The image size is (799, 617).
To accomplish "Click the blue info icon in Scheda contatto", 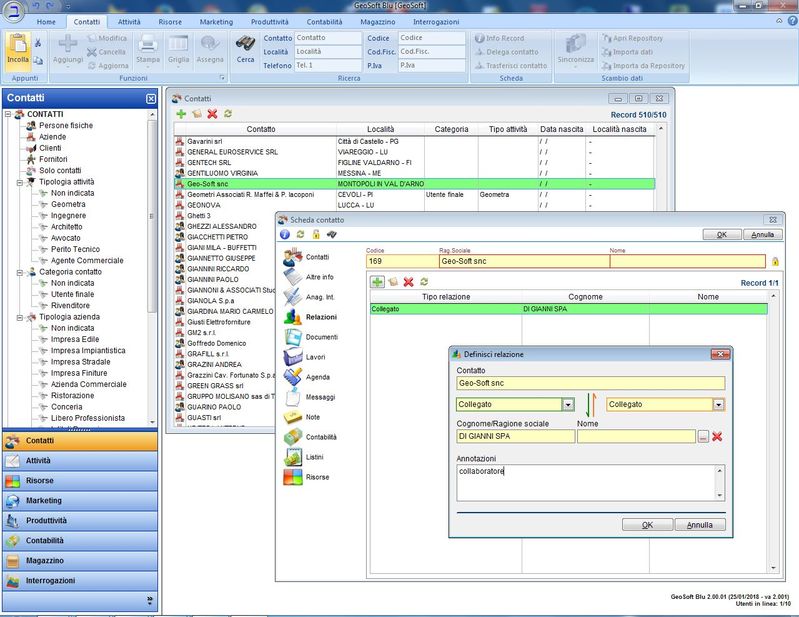I will [x=285, y=234].
